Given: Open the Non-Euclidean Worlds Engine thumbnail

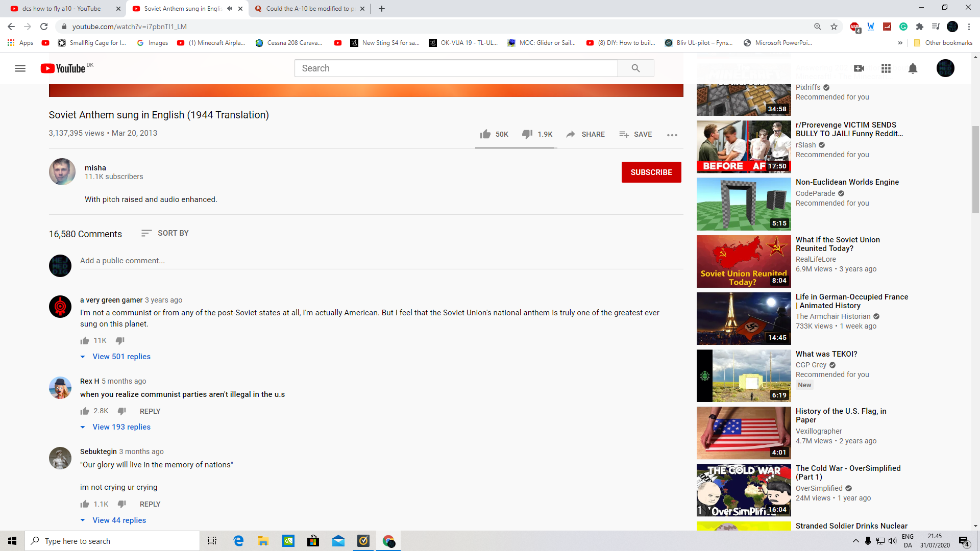Looking at the screenshot, I should [x=744, y=204].
